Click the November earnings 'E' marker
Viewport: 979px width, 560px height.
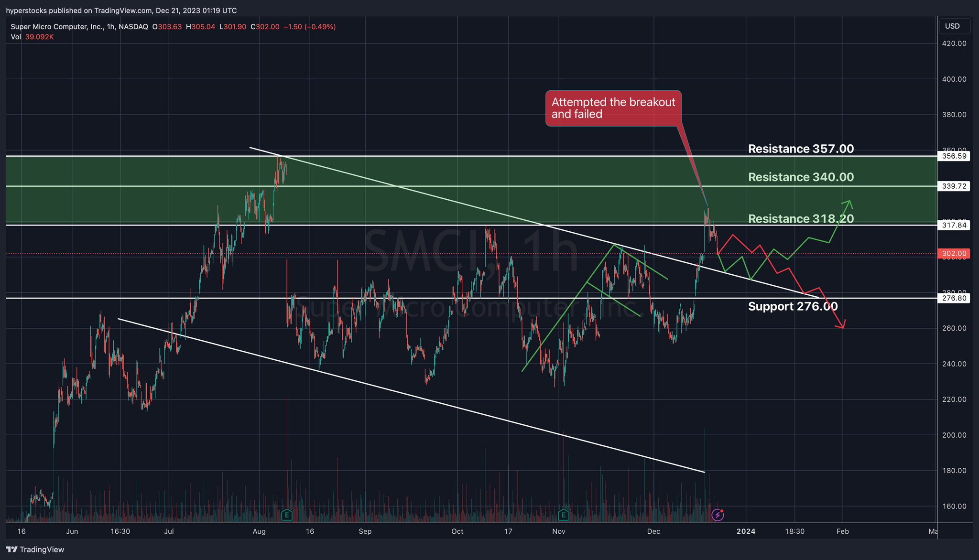564,515
